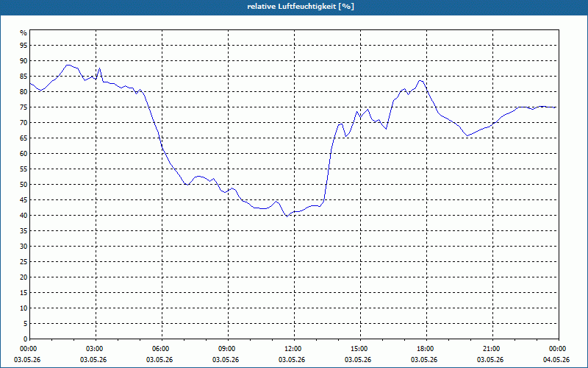Click the 03:00 time label
The image size is (588, 368).
coord(96,349)
